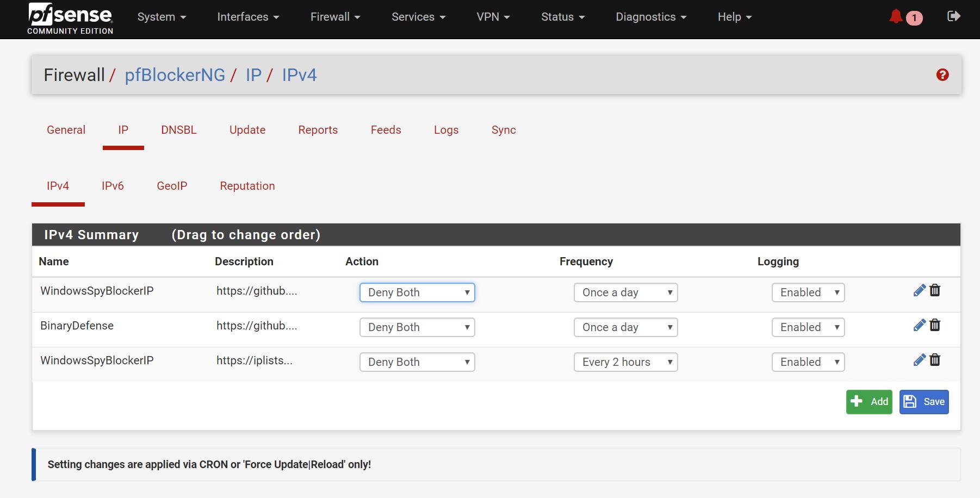
Task: Click the logout icon in top bar
Action: click(953, 16)
